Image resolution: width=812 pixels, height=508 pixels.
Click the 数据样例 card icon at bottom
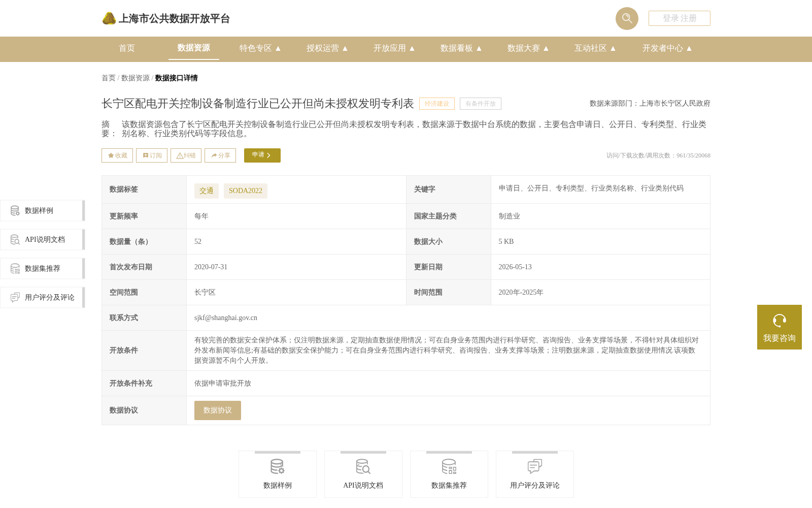point(278,466)
